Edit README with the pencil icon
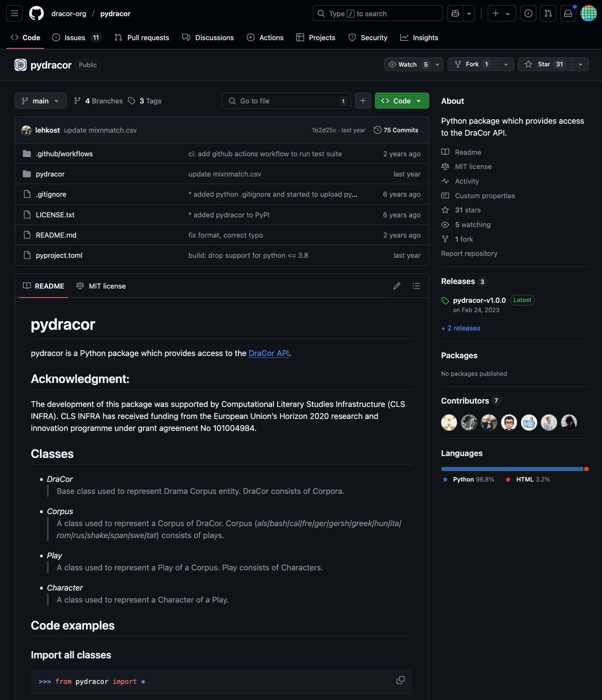The image size is (602, 700). pos(397,286)
